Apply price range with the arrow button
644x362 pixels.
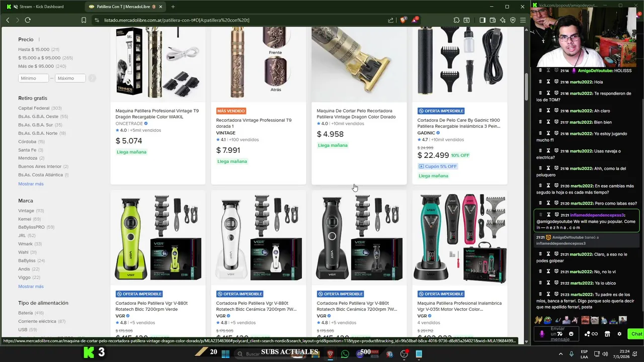(x=92, y=78)
